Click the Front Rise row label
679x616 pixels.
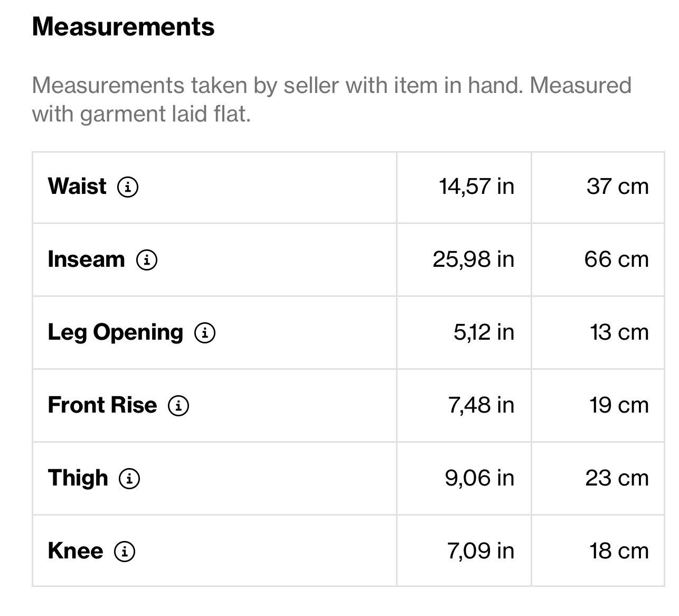point(102,405)
